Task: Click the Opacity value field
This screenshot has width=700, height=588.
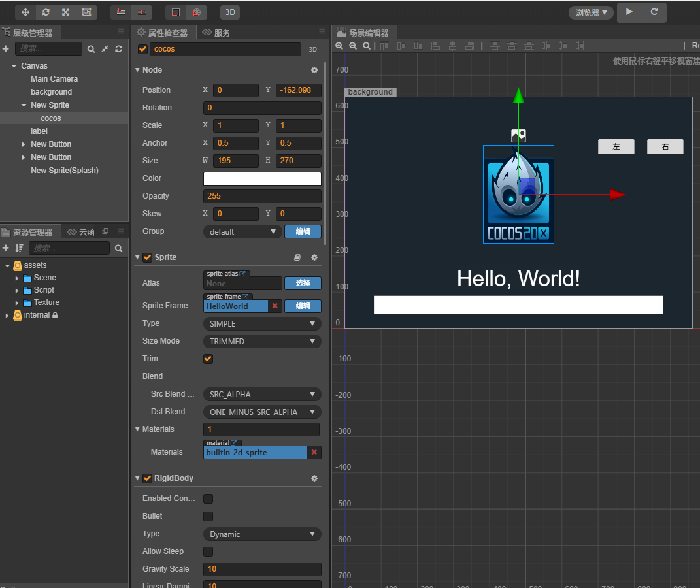Action: pos(262,196)
